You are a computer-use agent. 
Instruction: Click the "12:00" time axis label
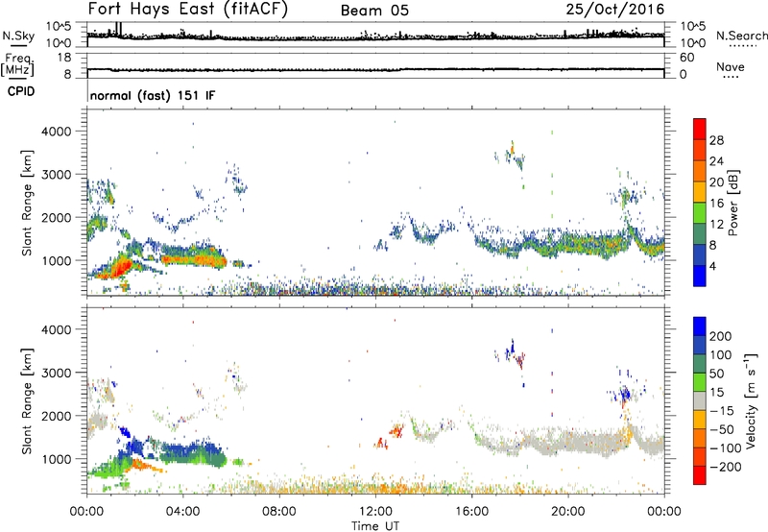(x=375, y=512)
